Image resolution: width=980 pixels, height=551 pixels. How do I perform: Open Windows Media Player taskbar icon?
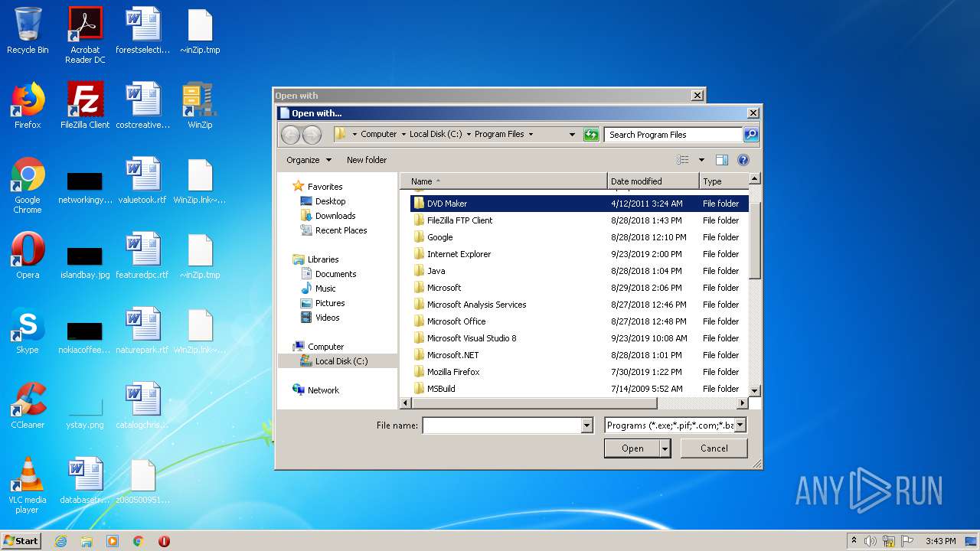113,541
